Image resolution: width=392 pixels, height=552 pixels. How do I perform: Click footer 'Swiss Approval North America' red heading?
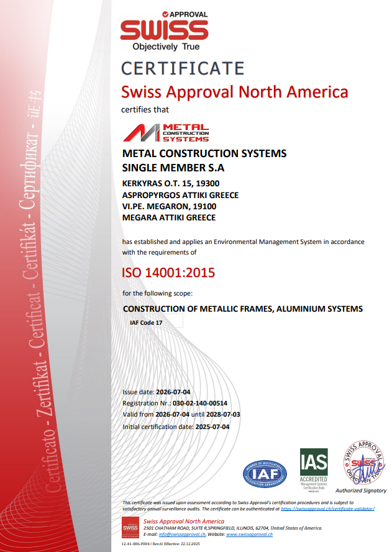pos(184,522)
